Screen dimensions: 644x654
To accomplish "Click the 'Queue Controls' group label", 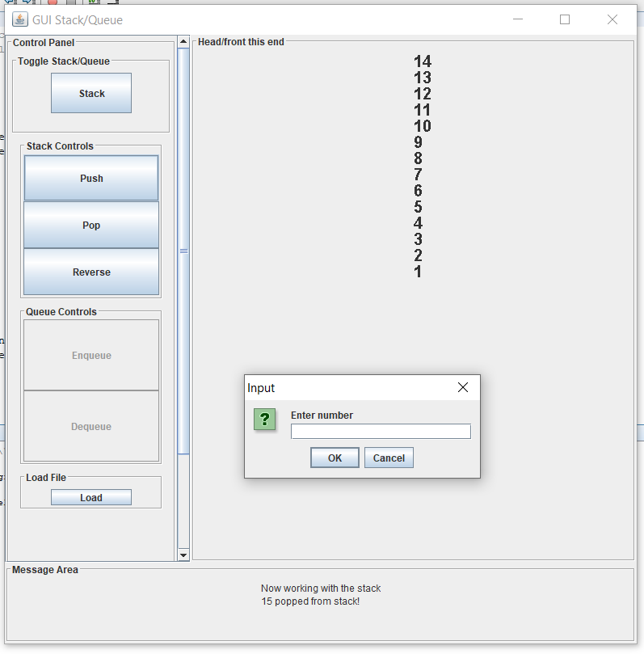I will (61, 311).
